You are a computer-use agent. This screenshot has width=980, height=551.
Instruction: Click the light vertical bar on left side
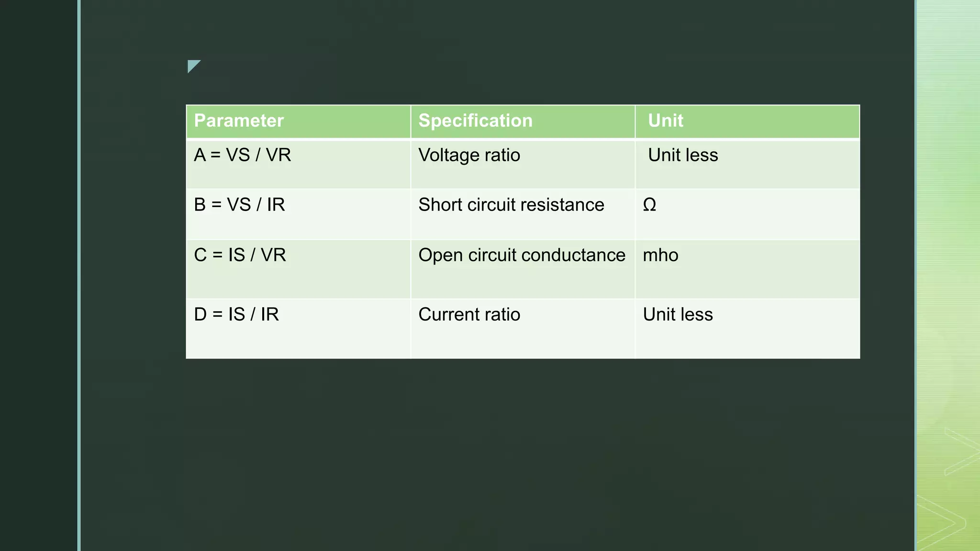pyautogui.click(x=79, y=275)
